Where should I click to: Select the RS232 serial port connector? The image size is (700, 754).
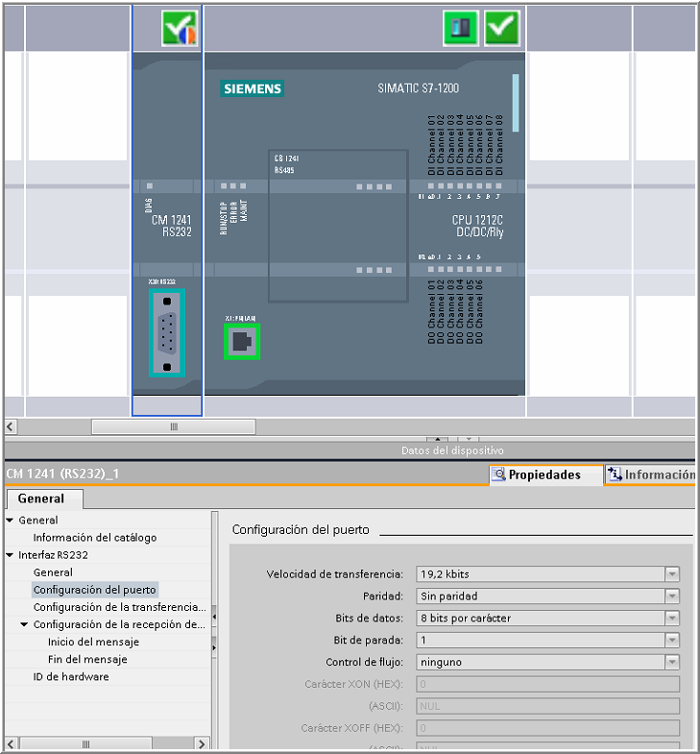[x=167, y=333]
